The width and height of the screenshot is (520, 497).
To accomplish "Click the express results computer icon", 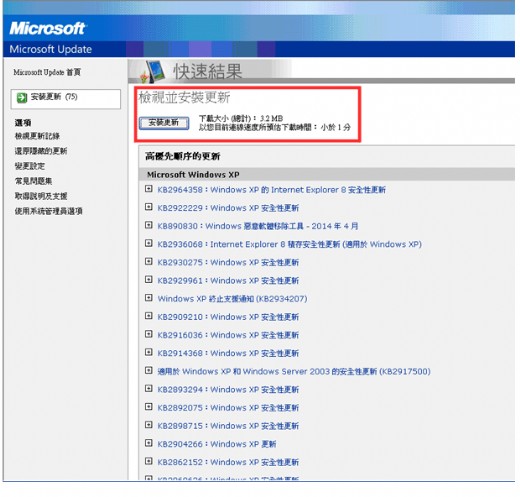I will tap(153, 72).
